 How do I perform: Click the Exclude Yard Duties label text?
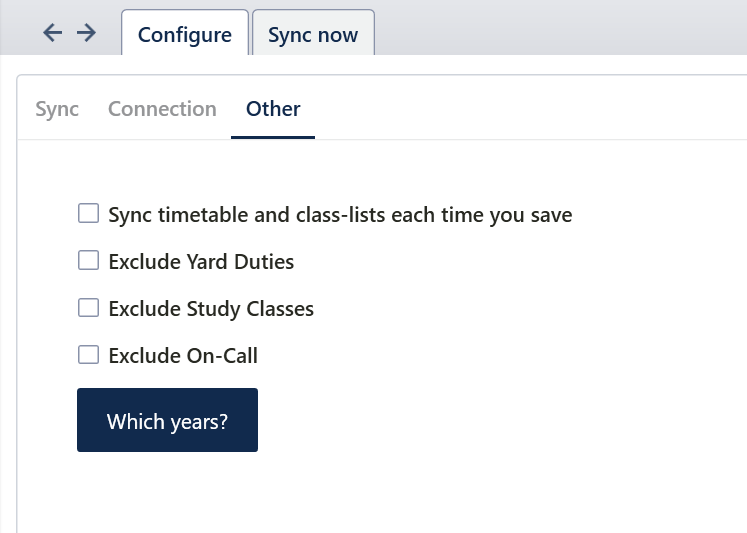click(x=201, y=262)
